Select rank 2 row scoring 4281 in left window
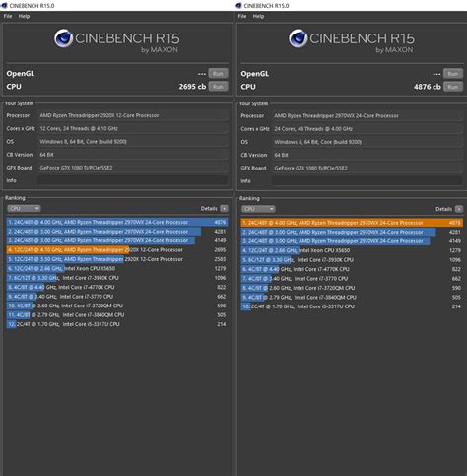Viewport: 467px width, 476px height. click(117, 232)
